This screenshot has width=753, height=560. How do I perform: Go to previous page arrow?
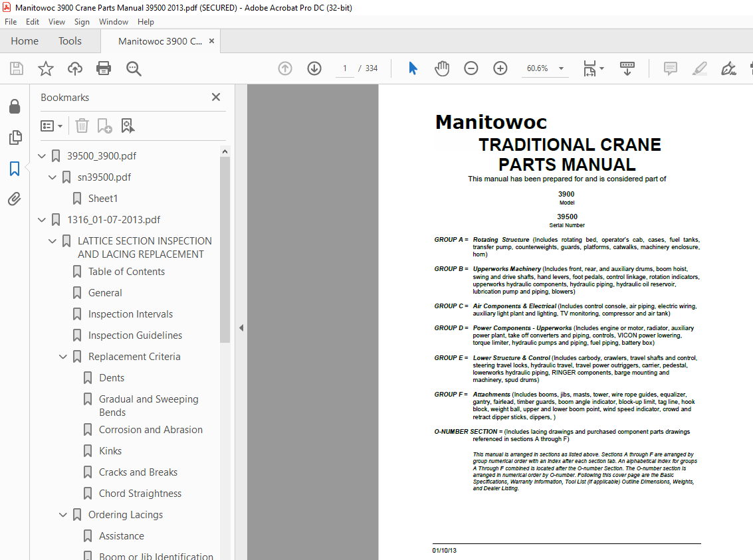pyautogui.click(x=285, y=68)
